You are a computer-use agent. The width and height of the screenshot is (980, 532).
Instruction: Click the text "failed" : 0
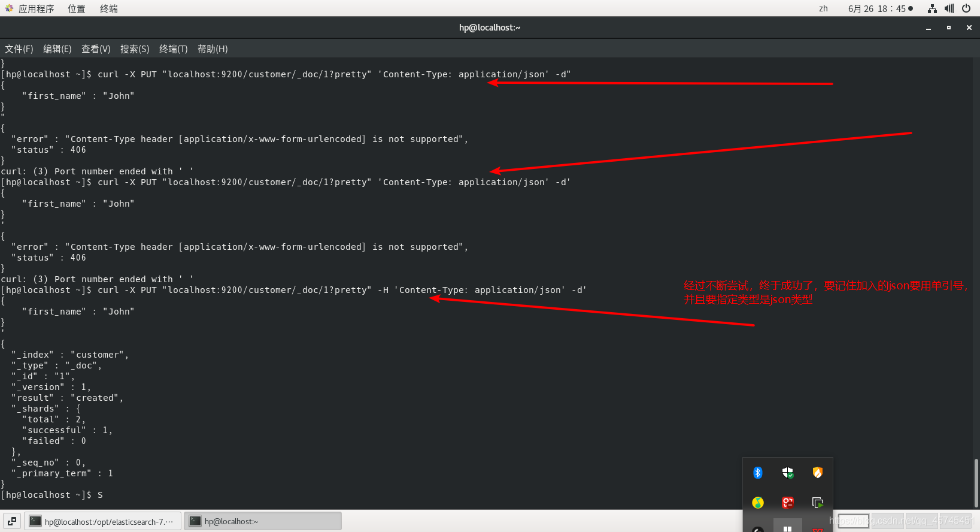tap(54, 441)
